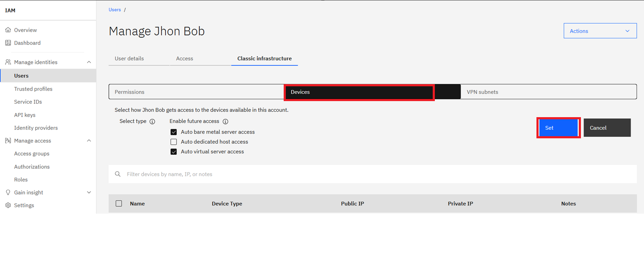Click Device Type column header
The height and width of the screenshot is (258, 644).
pos(227,203)
